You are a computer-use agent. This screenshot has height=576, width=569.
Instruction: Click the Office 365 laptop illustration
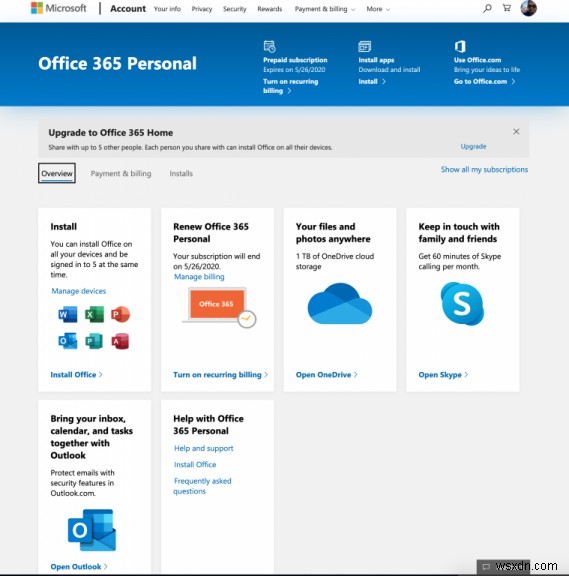pos(219,307)
